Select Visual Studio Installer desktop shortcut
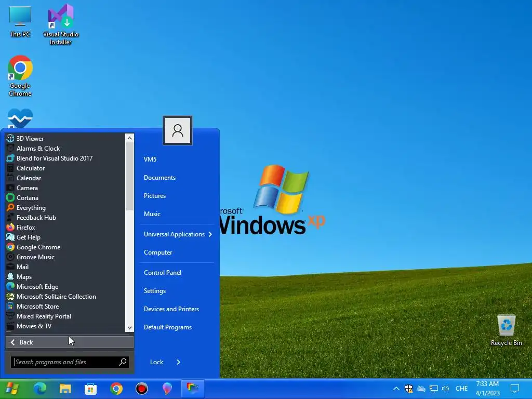The width and height of the screenshot is (532, 399). 61,24
